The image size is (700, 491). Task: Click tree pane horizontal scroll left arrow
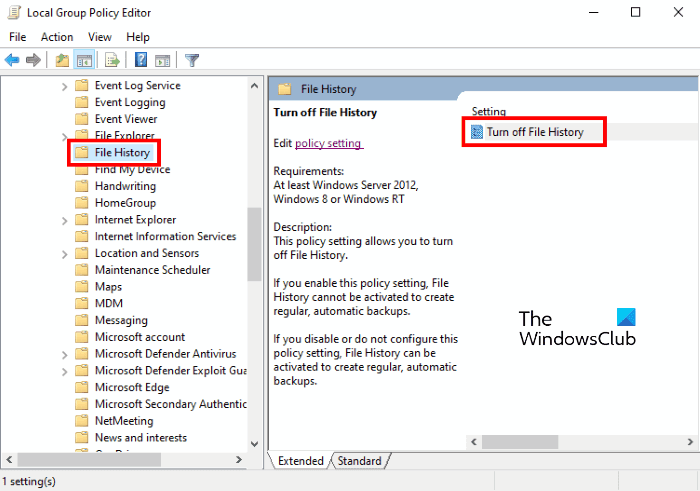click(9, 459)
